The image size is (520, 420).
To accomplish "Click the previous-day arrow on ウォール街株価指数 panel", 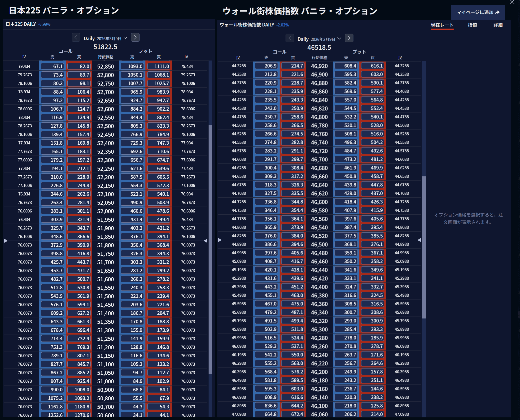I will point(290,38).
